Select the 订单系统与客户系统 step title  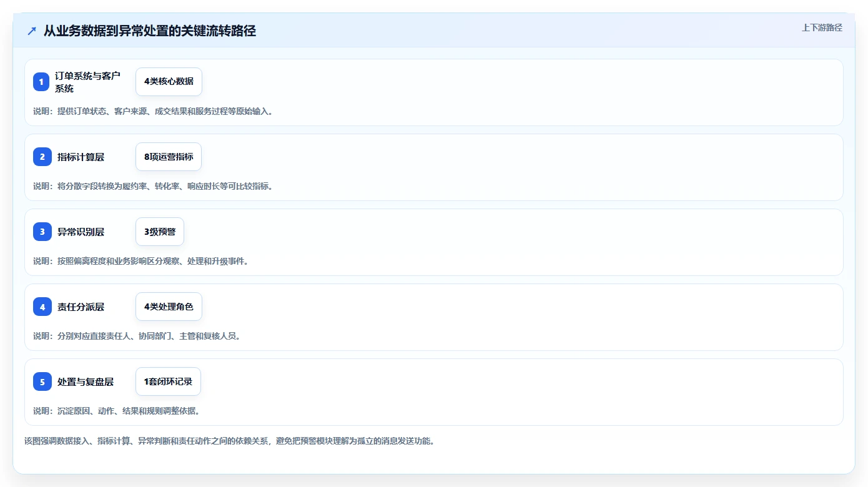click(x=87, y=82)
